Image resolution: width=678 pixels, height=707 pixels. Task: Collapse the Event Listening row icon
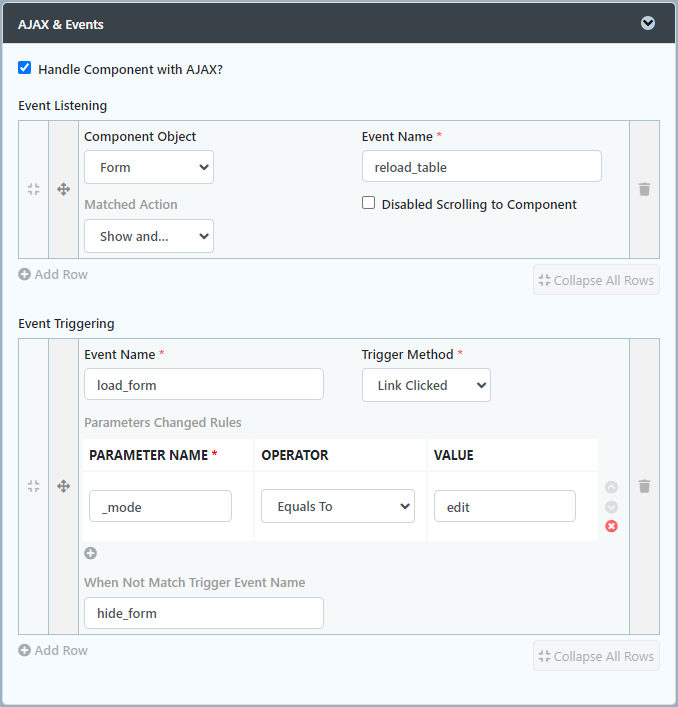(33, 189)
